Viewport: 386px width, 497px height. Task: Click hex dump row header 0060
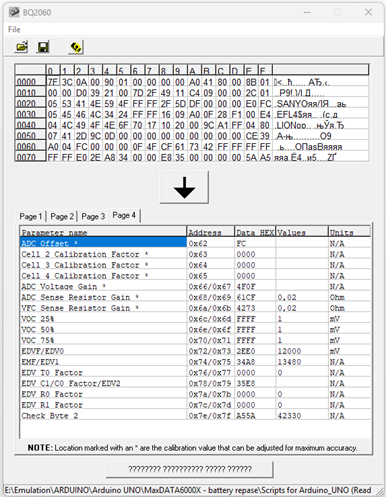pos(30,146)
